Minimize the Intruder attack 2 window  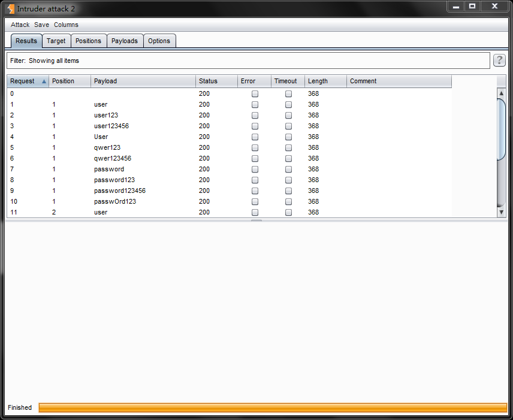[456, 6]
